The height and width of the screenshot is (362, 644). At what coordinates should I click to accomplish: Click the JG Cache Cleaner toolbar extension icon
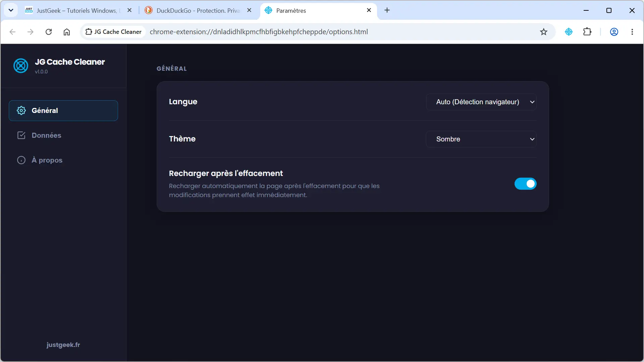pos(569,32)
